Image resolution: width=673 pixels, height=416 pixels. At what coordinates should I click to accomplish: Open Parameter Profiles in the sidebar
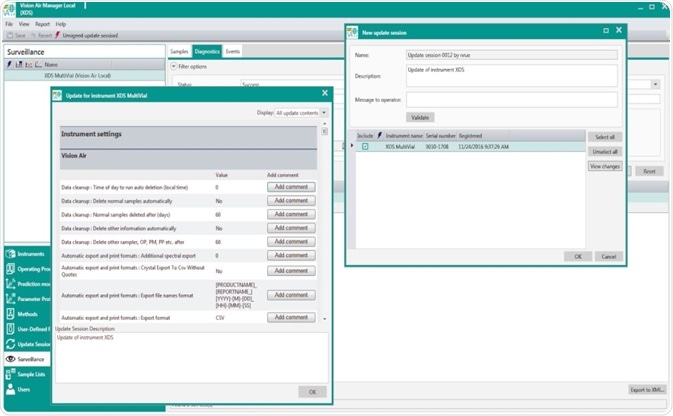pos(27,299)
